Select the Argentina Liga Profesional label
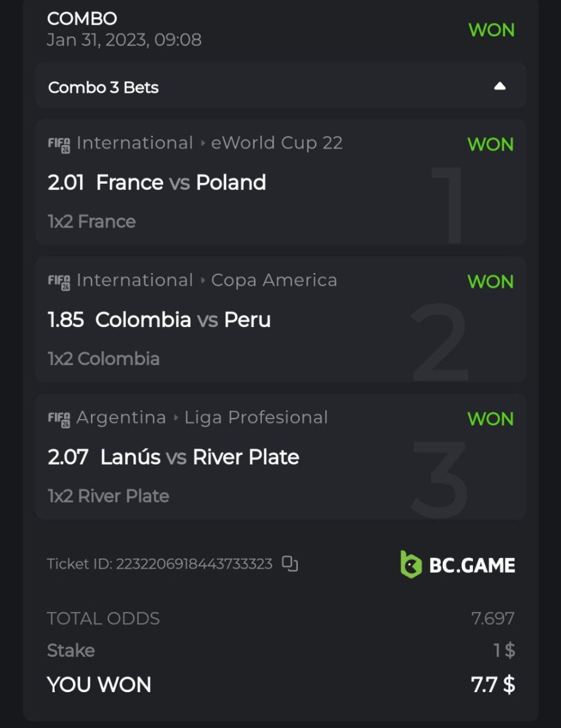This screenshot has width=561, height=728. [x=202, y=417]
